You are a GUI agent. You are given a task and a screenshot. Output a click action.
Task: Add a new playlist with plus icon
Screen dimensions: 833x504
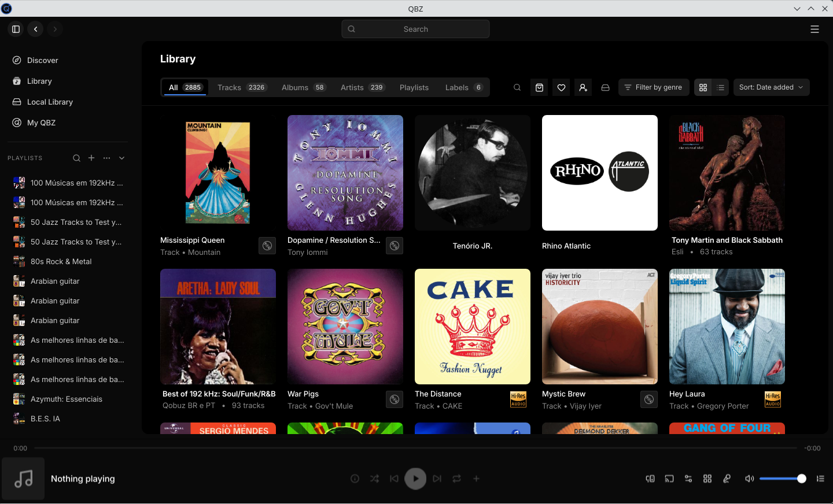pos(91,158)
